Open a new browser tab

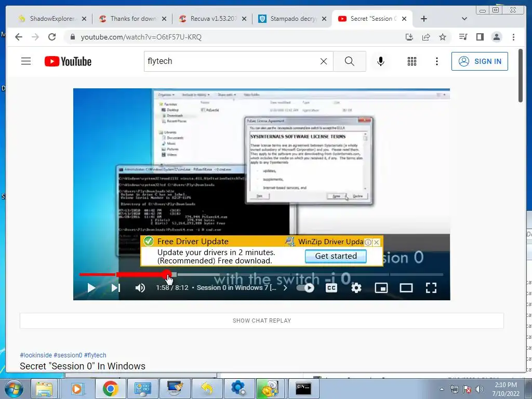(x=424, y=19)
